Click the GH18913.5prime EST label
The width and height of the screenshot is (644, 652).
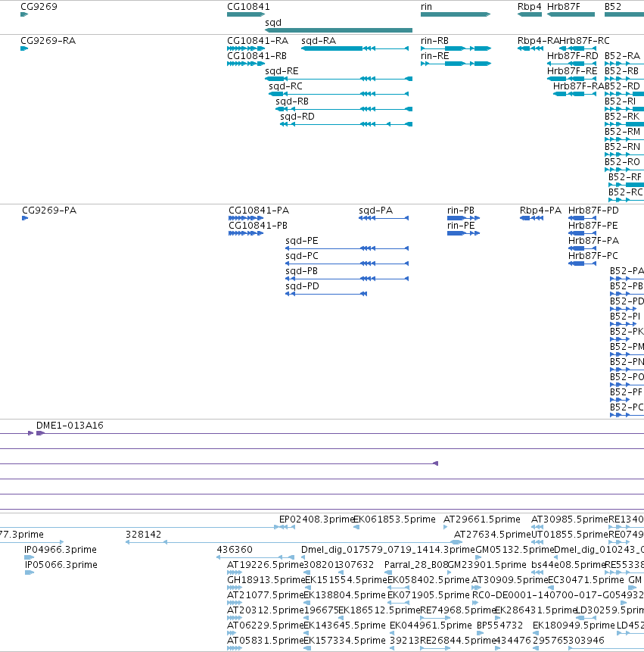266,579
